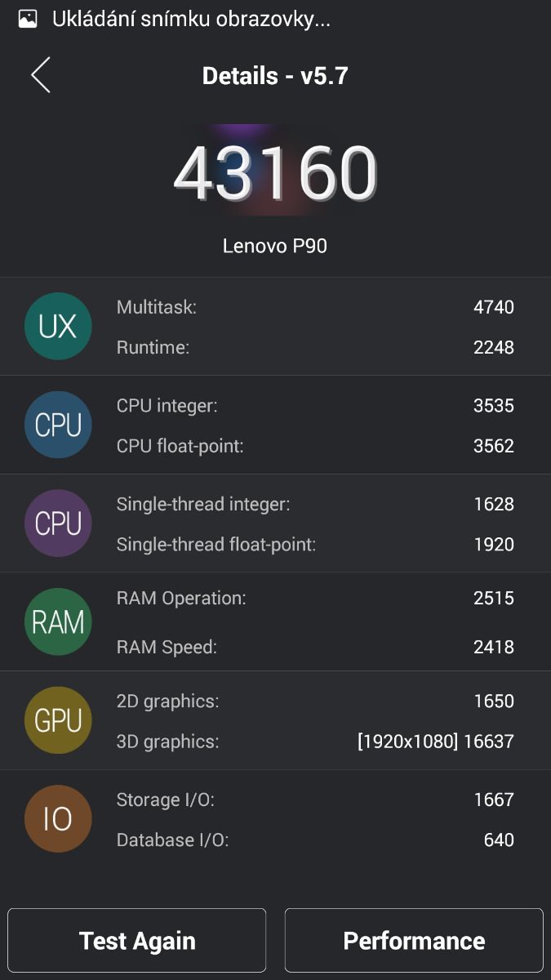Tap the green RAM category icon
Screen dimensions: 551x980
click(x=58, y=622)
